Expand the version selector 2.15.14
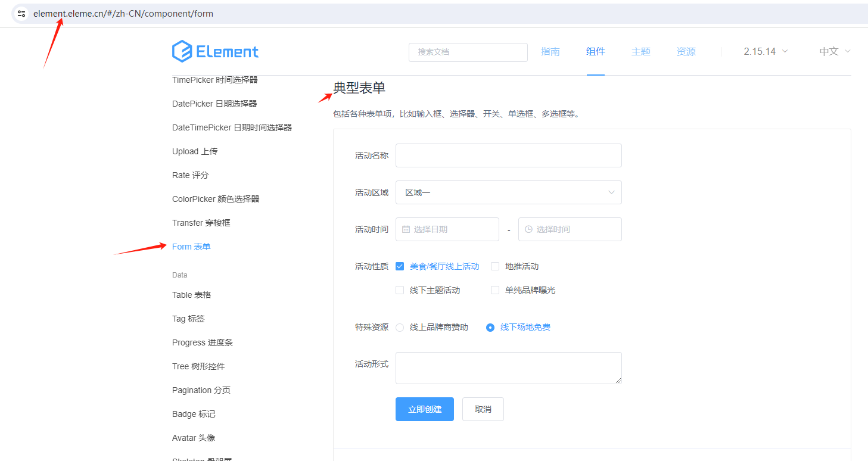868x461 pixels. point(764,52)
